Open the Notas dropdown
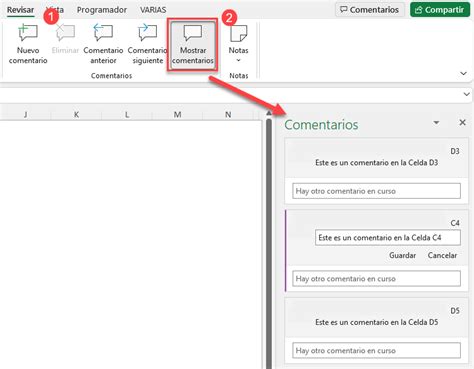 238,44
